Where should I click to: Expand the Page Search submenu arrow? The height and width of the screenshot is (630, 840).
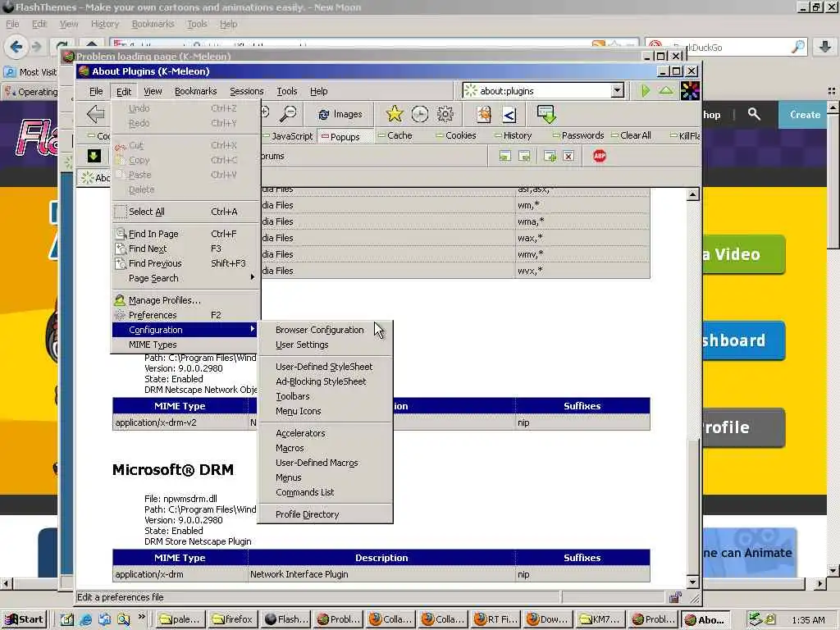click(253, 277)
